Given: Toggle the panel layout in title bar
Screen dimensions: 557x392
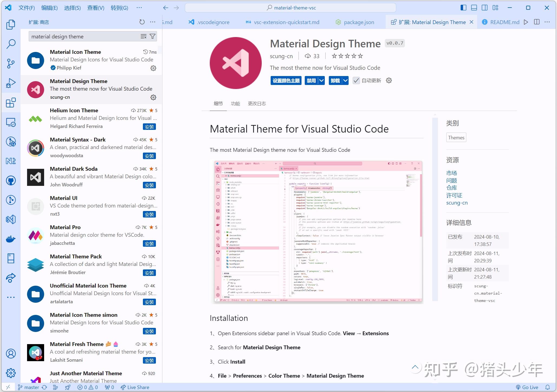Looking at the screenshot, I should 474,8.
